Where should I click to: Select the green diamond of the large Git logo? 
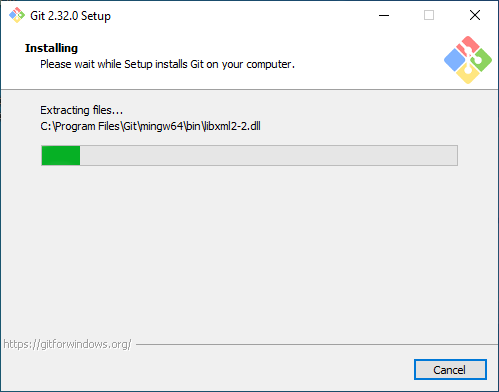(x=481, y=60)
